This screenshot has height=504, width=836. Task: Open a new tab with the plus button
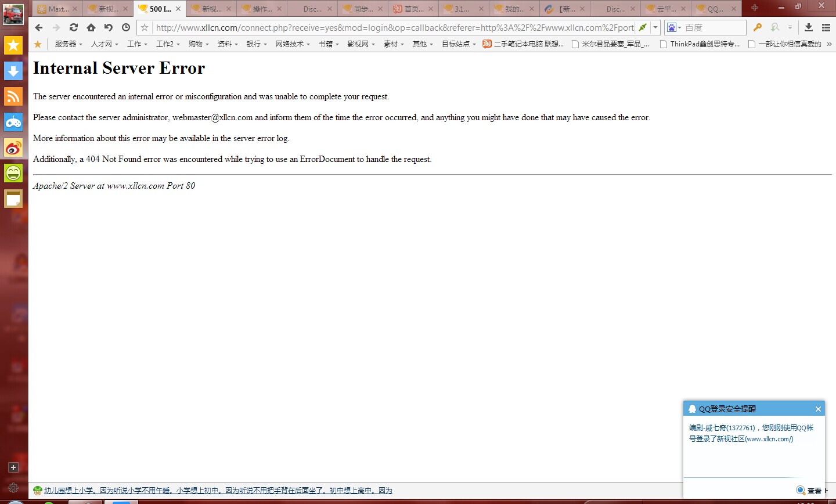click(x=755, y=8)
